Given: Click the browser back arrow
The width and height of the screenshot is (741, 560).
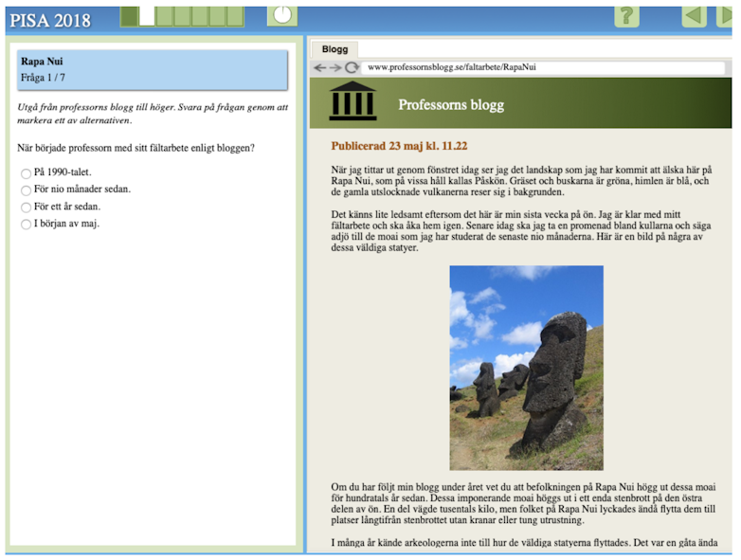Looking at the screenshot, I should (319, 68).
